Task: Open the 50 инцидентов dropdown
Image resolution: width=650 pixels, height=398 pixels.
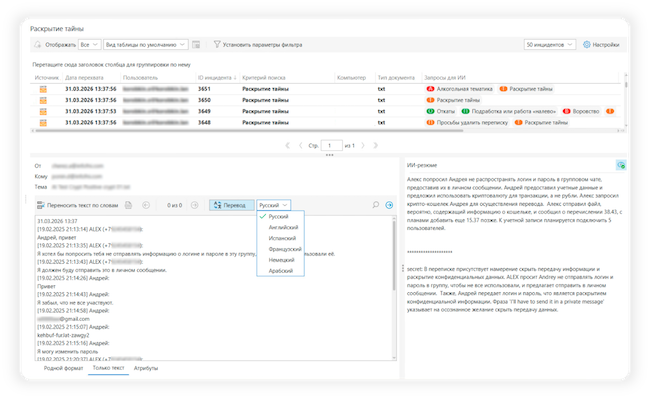Action: coord(550,44)
